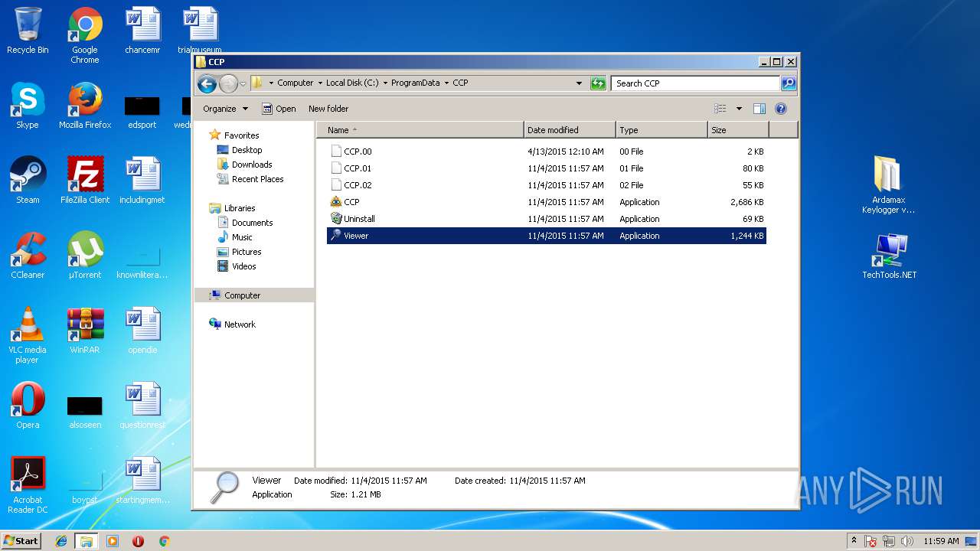
Task: Open the TechTools.NET desktop shortcut
Action: point(889,256)
